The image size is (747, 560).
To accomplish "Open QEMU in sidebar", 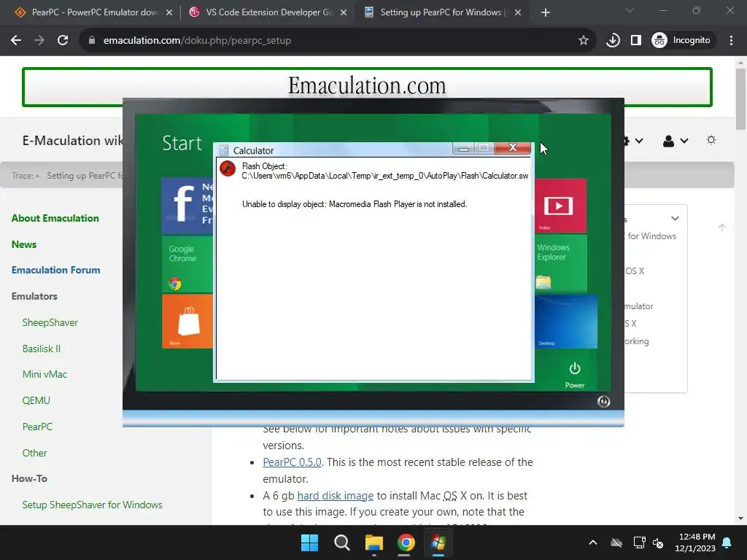I will 36,400.
